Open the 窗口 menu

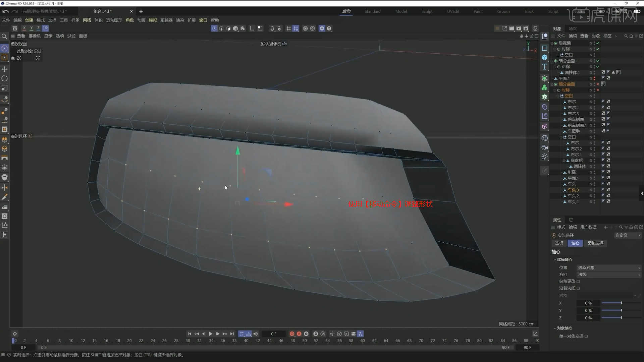click(203, 20)
